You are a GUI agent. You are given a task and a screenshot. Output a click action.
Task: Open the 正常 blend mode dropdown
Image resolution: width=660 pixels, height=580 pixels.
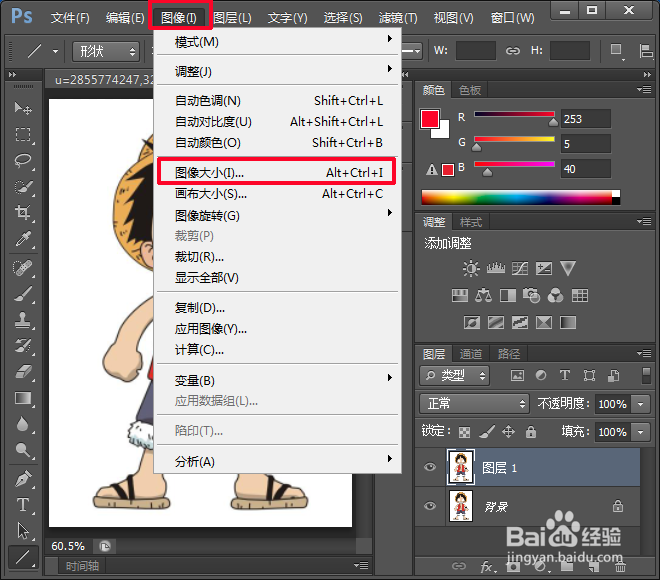(474, 404)
